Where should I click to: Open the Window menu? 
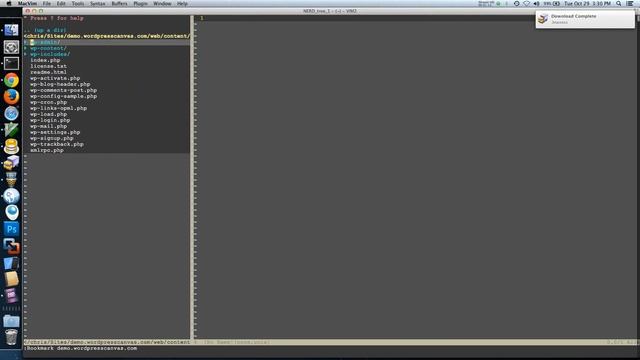coord(162,3)
